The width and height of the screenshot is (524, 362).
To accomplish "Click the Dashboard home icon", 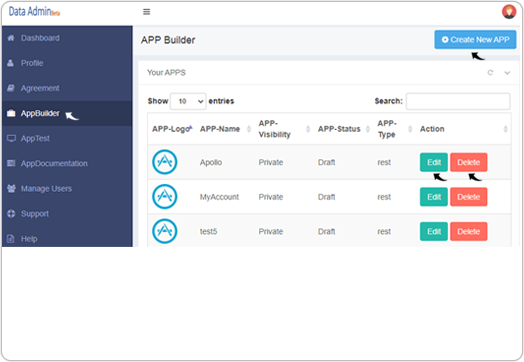I will point(11,38).
